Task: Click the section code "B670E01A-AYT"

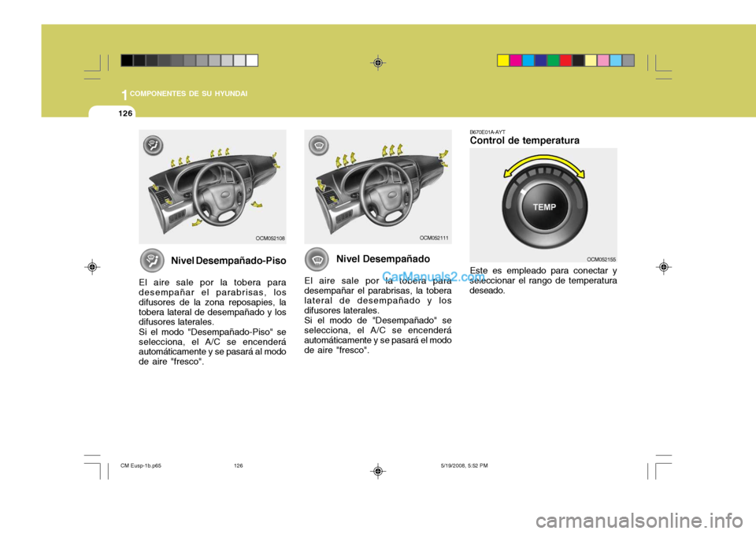Action: tap(487, 132)
